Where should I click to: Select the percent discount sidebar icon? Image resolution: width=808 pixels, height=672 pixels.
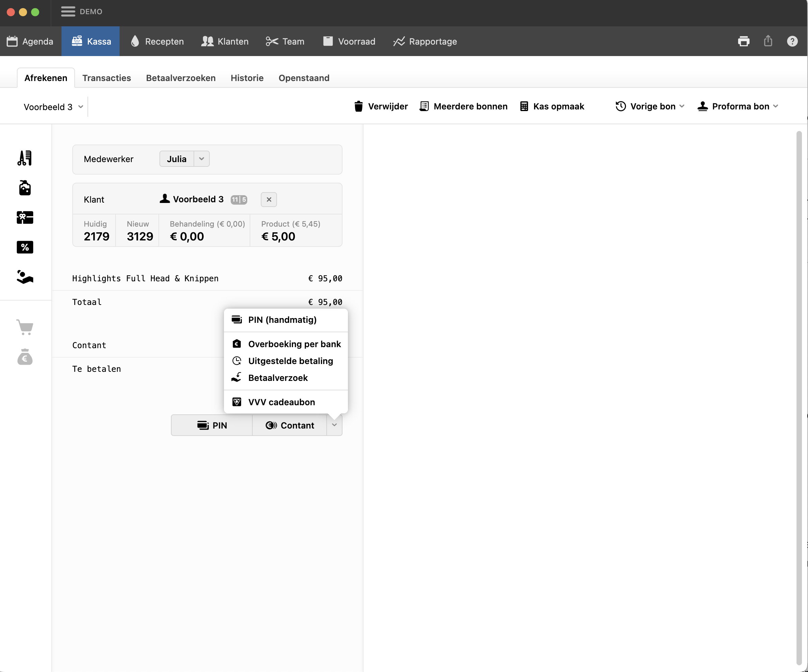(x=25, y=247)
